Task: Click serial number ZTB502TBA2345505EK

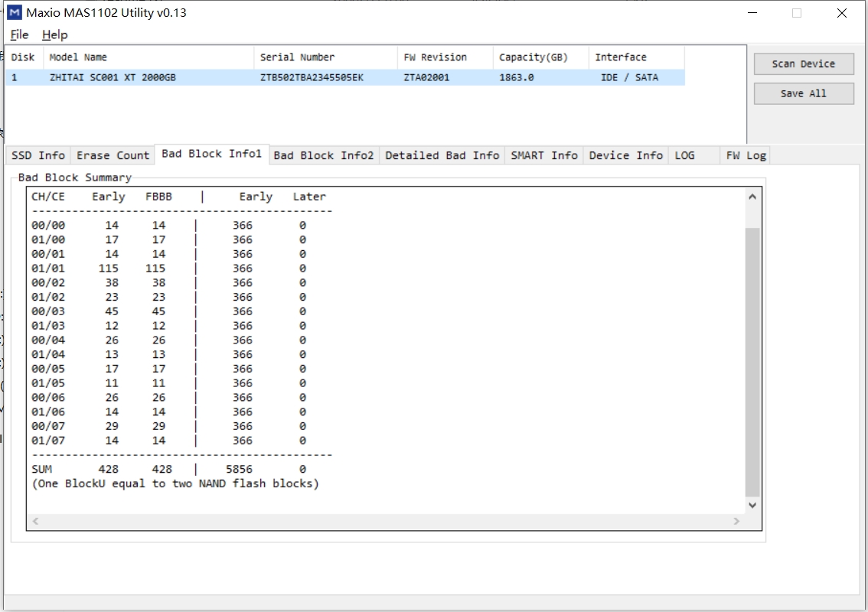Action: point(312,77)
